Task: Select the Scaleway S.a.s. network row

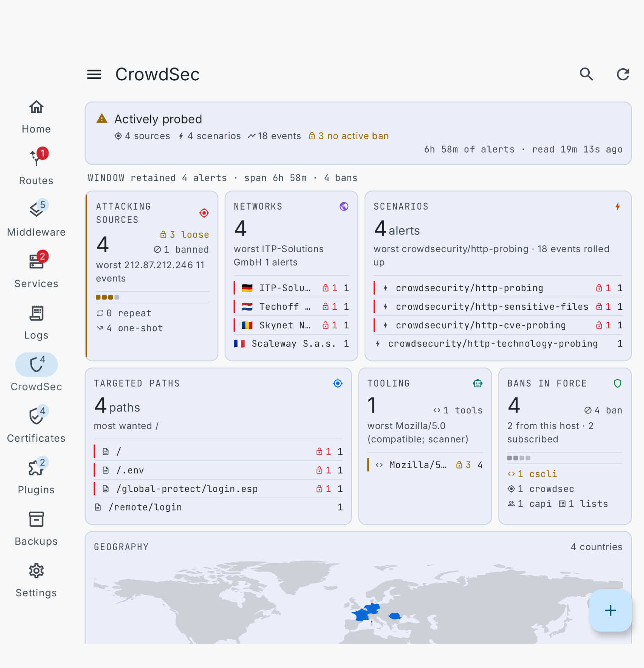Action: pos(291,344)
